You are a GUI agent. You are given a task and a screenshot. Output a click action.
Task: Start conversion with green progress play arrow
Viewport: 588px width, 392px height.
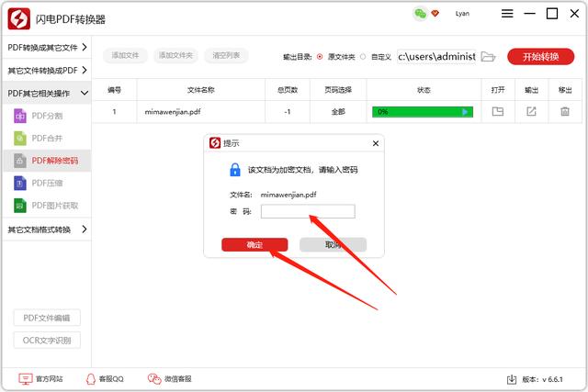[x=466, y=112]
